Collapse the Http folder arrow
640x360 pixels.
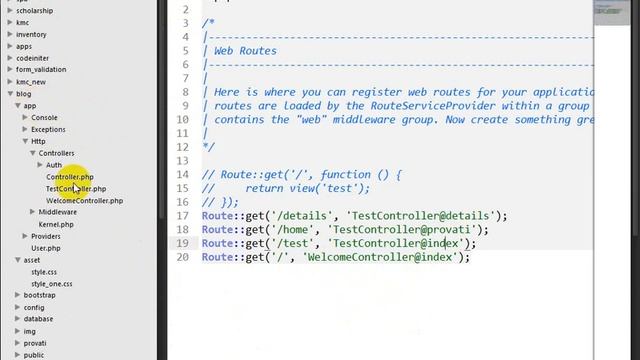pos(25,141)
